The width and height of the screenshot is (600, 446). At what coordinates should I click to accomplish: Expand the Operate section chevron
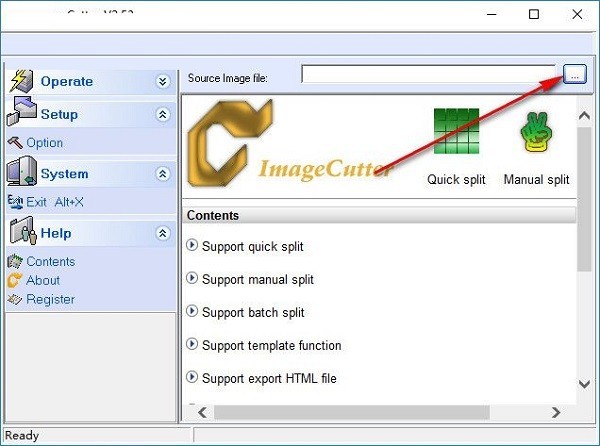163,81
